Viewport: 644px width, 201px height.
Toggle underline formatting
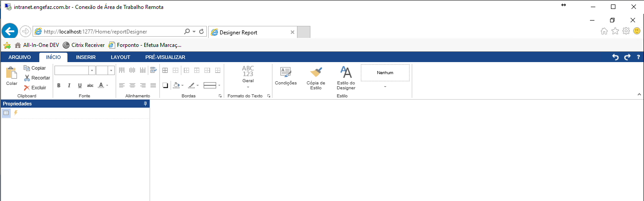(80, 85)
